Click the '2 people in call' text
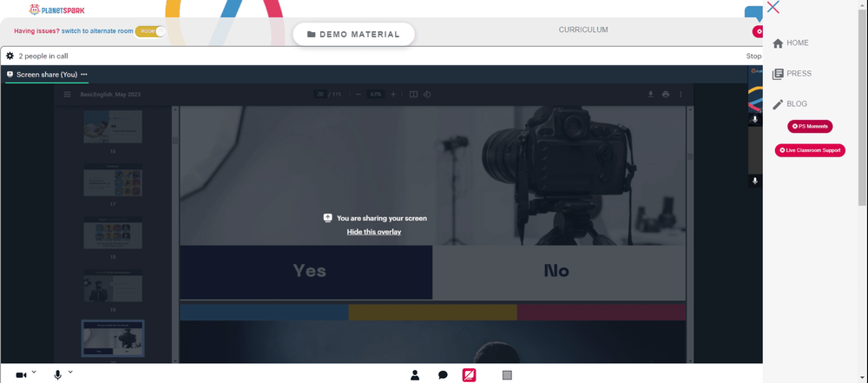This screenshot has height=383, width=868. 43,56
